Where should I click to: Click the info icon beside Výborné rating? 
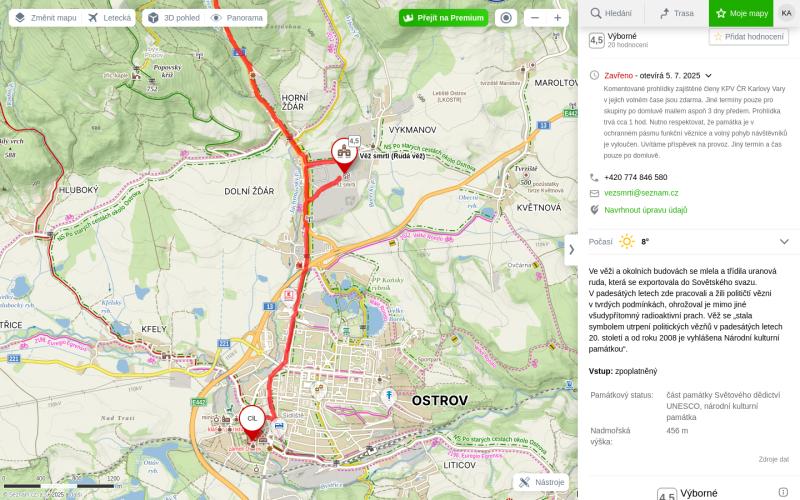[x=783, y=492]
